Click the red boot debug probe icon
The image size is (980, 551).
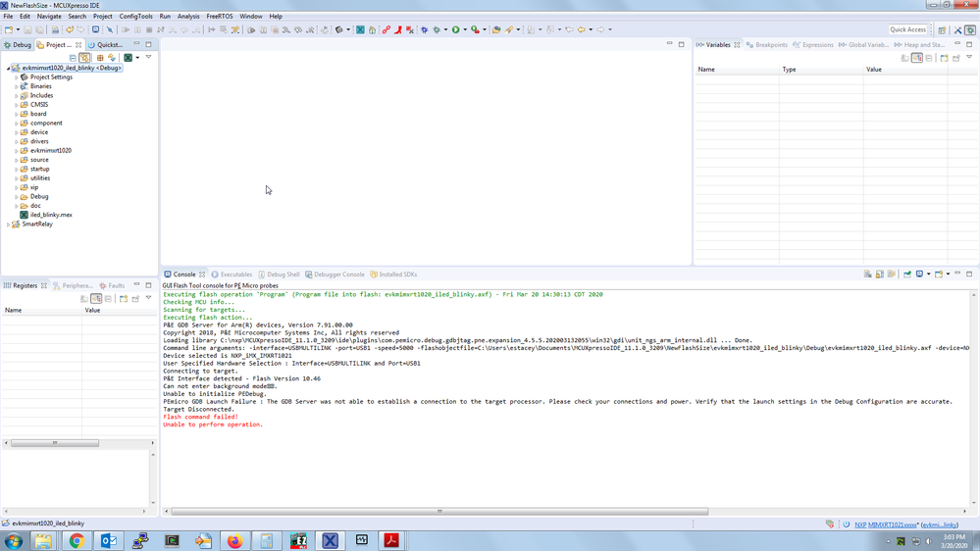click(397, 29)
